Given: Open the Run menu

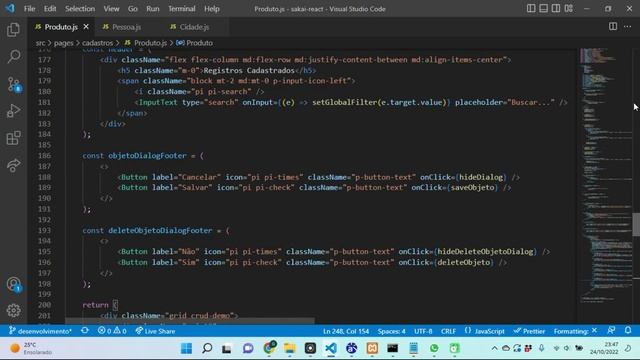Looking at the screenshot, I should click(x=153, y=9).
